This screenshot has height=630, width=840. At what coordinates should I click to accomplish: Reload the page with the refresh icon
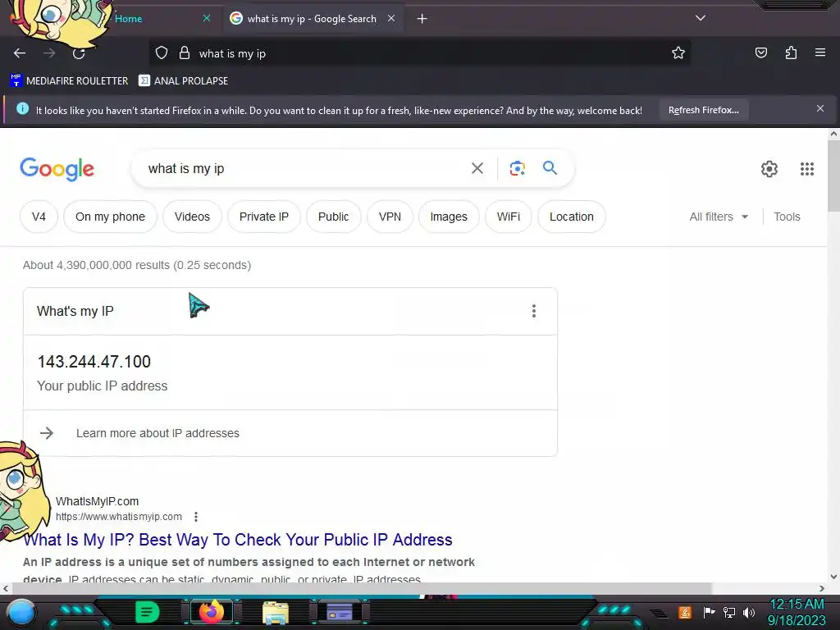click(x=79, y=53)
